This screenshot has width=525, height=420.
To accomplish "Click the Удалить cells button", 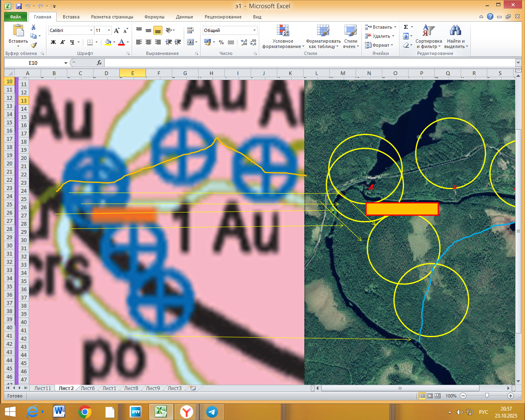I will [381, 36].
